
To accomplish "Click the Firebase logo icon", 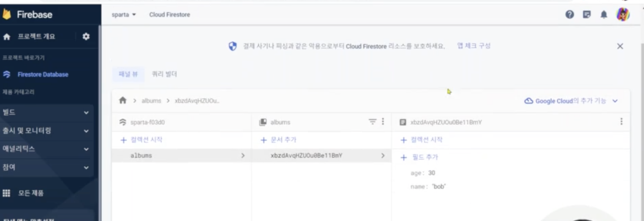I will pos(6,14).
